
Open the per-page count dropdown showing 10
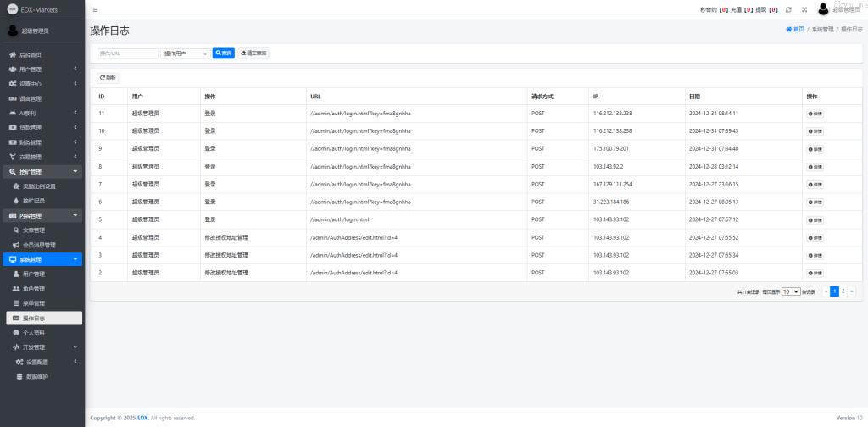tap(790, 291)
